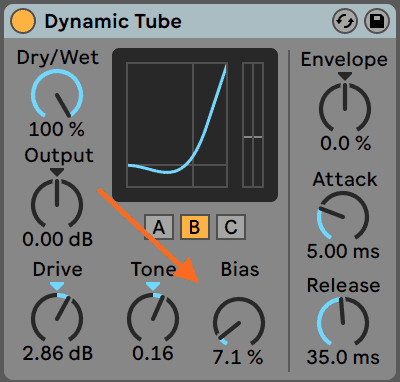Select tube model A
This screenshot has height=382, width=400.
159,227
